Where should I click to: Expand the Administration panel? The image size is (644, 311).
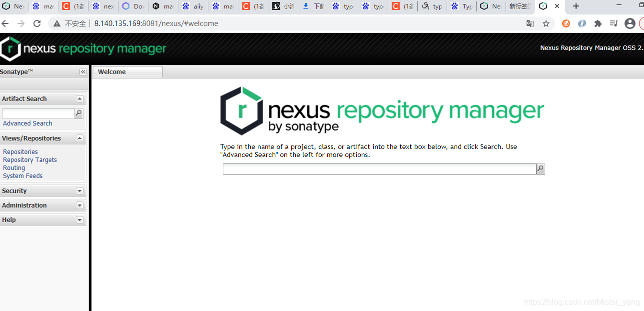click(x=79, y=205)
